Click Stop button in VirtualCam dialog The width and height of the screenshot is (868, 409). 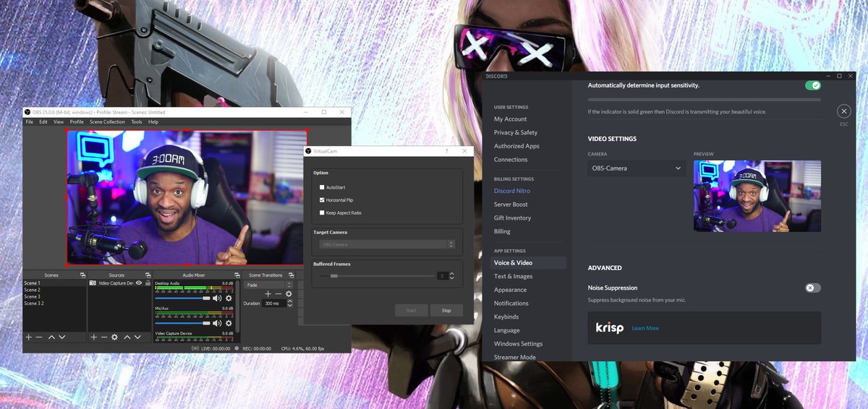pyautogui.click(x=446, y=310)
